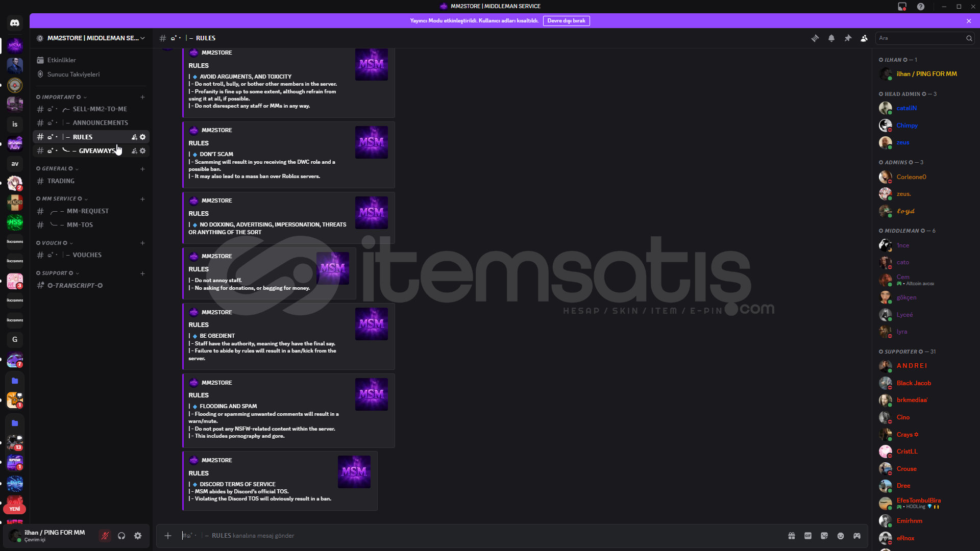Show pinned messages pin icon

tap(848, 38)
